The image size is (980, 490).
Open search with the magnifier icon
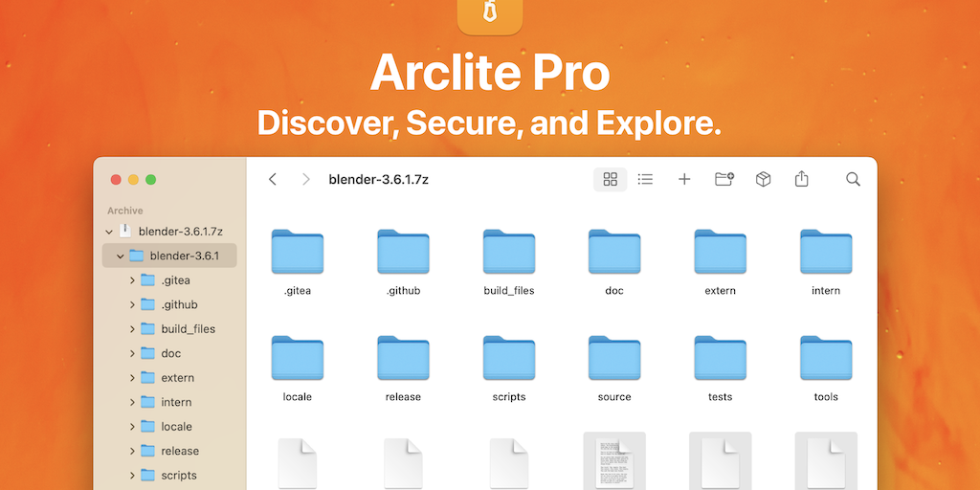853,179
